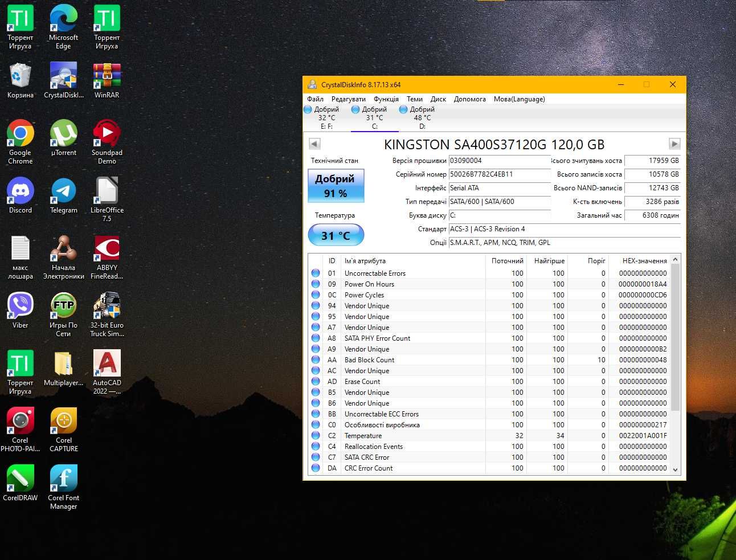
Task: Open Corel PHOTO-PAINT icon
Action: tap(21, 430)
